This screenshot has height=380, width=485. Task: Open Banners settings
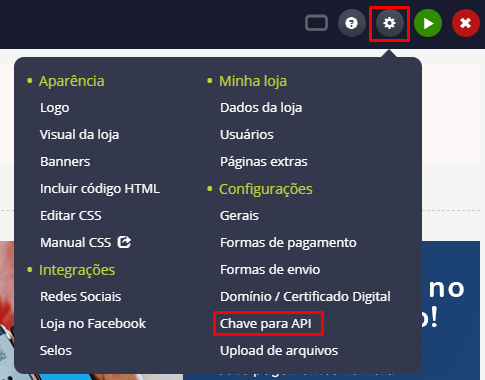[65, 162]
